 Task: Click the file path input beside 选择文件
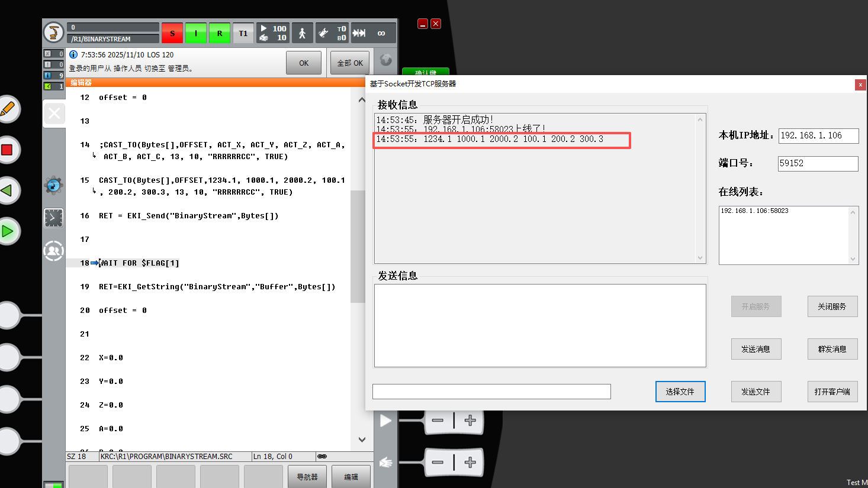coord(491,392)
